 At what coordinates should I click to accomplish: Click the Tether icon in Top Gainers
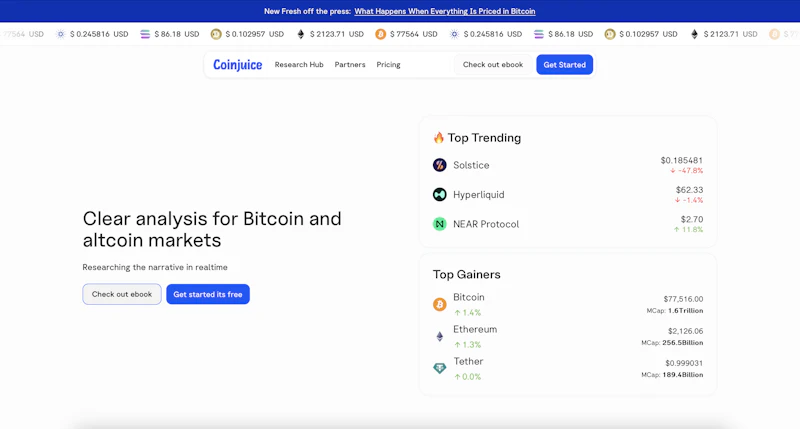coord(439,368)
